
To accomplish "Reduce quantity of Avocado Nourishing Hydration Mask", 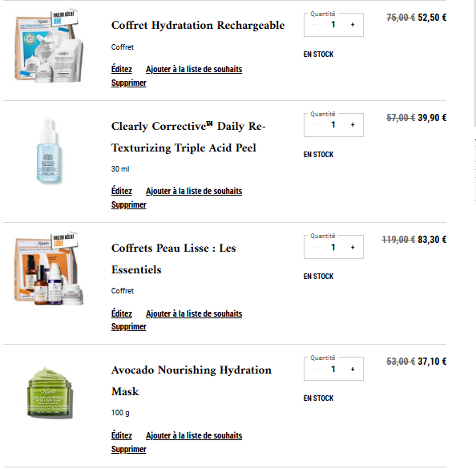I will click(314, 370).
